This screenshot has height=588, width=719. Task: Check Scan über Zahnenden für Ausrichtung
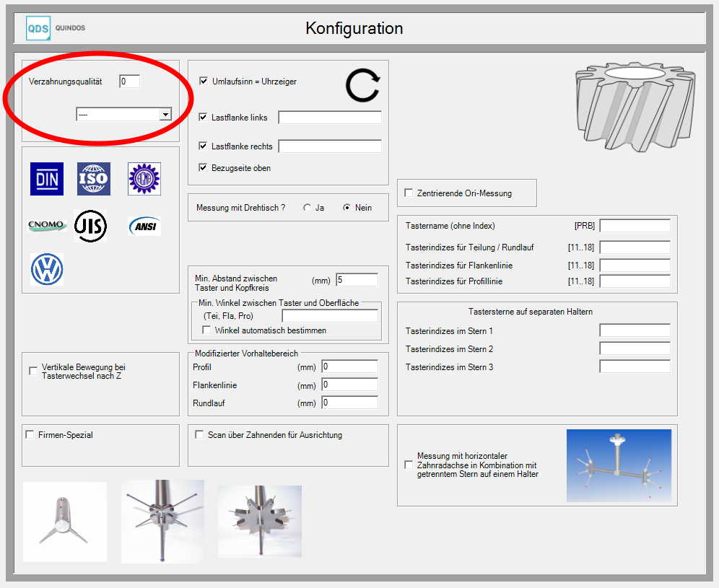tap(199, 434)
